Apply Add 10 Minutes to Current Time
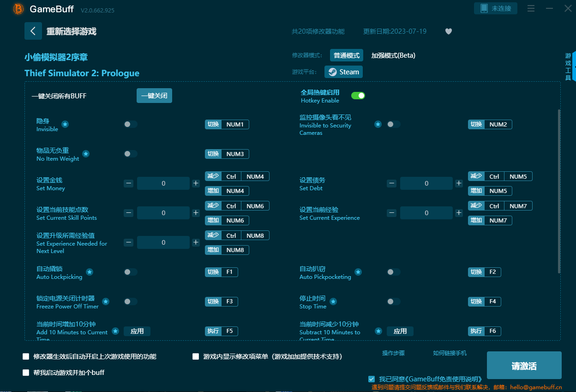 137,331
